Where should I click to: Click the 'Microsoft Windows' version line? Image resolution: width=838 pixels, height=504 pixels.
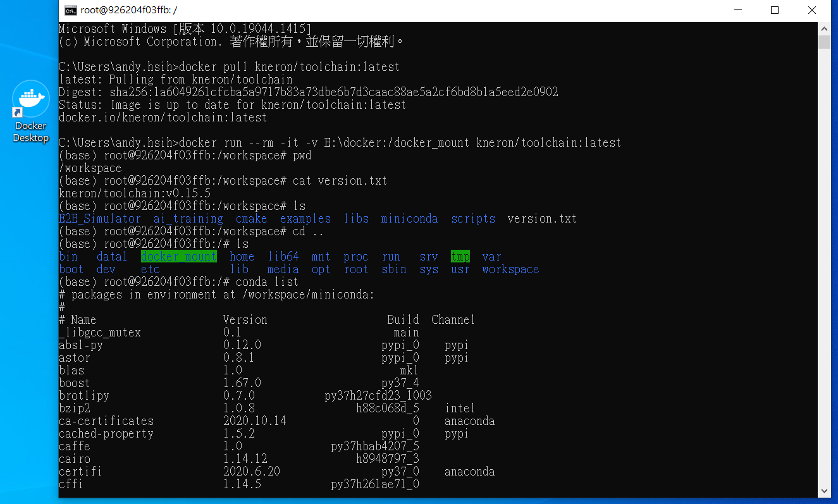pos(185,28)
